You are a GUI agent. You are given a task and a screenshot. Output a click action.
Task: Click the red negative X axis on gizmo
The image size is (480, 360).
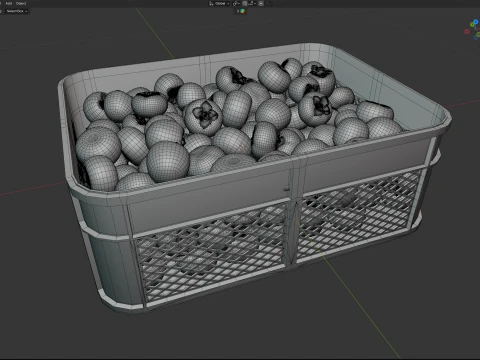(x=467, y=31)
